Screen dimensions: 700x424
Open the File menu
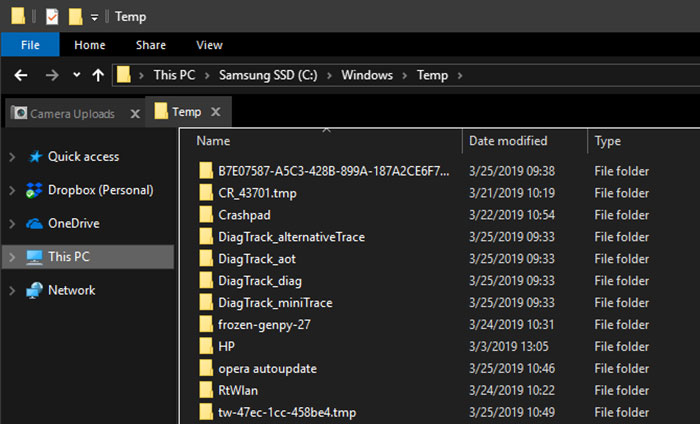[x=30, y=45]
